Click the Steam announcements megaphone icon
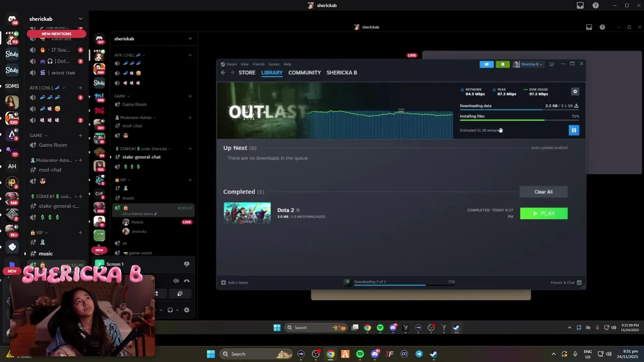 coord(487,64)
